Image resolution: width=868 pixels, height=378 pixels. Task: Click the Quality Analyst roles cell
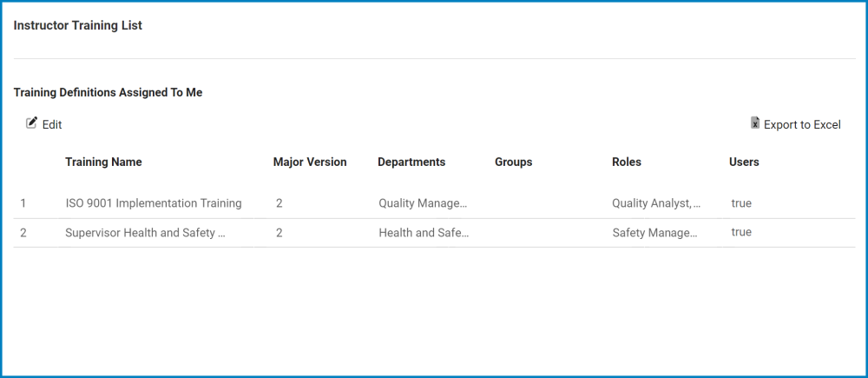[656, 203]
